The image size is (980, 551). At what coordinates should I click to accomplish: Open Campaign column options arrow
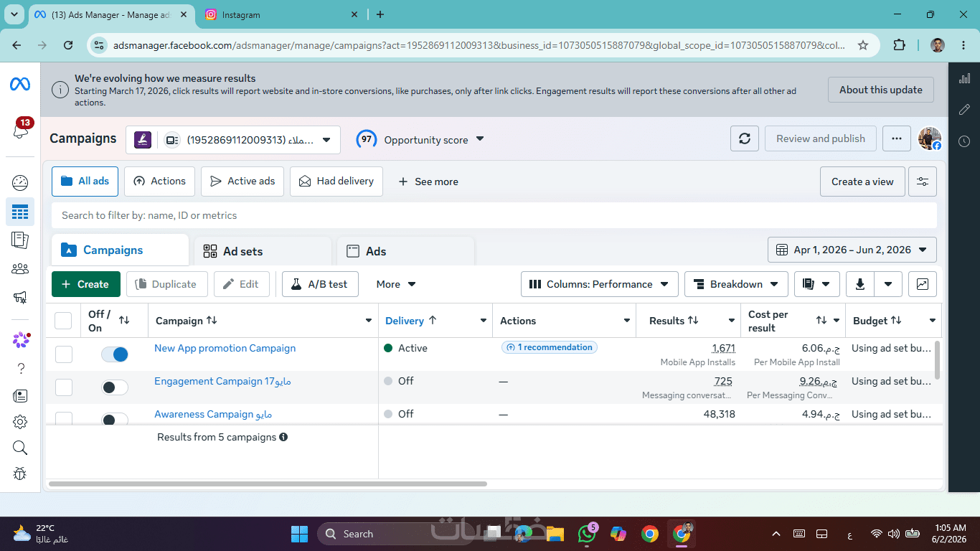click(x=369, y=321)
